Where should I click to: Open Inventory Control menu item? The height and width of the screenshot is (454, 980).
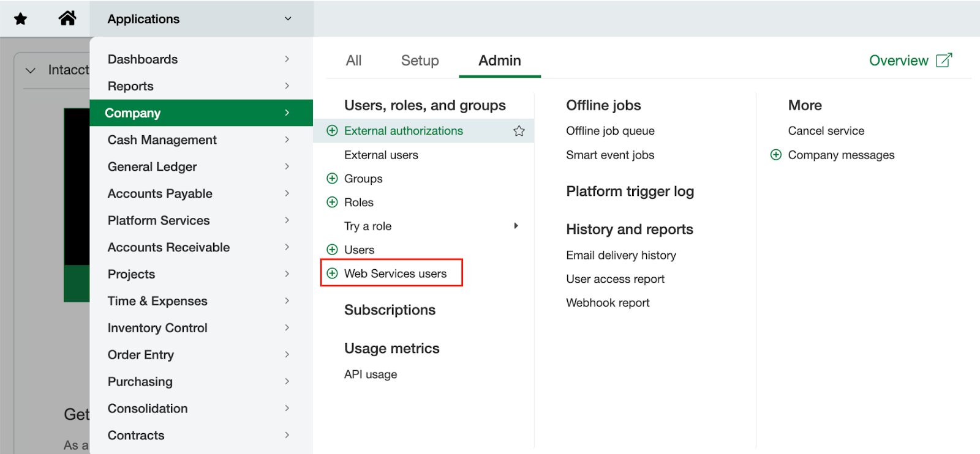(x=202, y=328)
